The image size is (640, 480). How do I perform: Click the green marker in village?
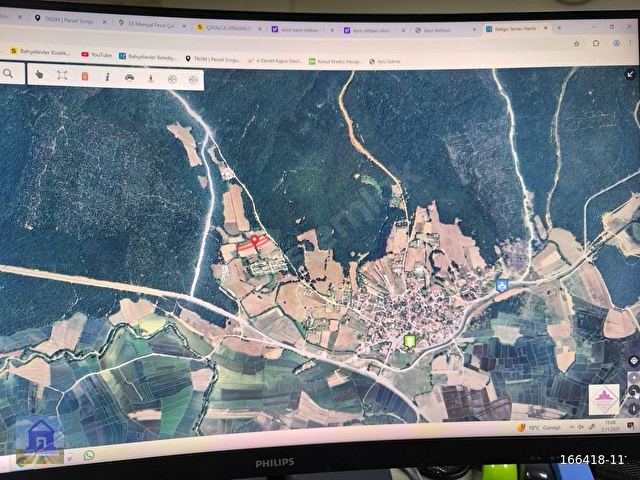[x=409, y=341]
